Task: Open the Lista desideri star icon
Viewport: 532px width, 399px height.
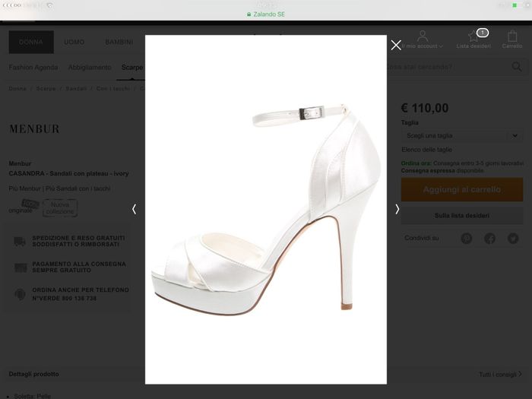Action: (473, 37)
